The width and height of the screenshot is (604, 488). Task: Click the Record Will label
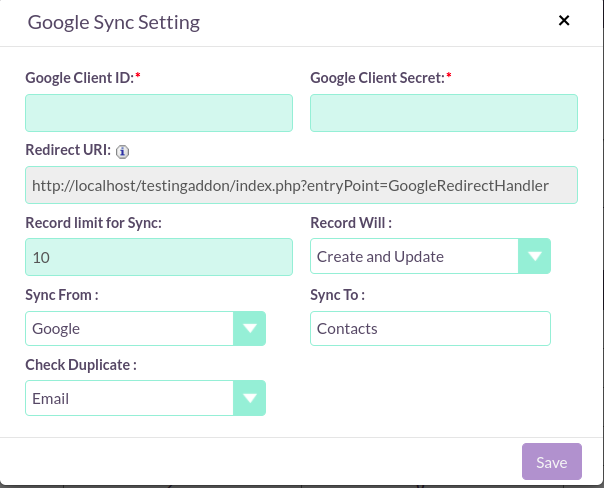click(x=351, y=223)
